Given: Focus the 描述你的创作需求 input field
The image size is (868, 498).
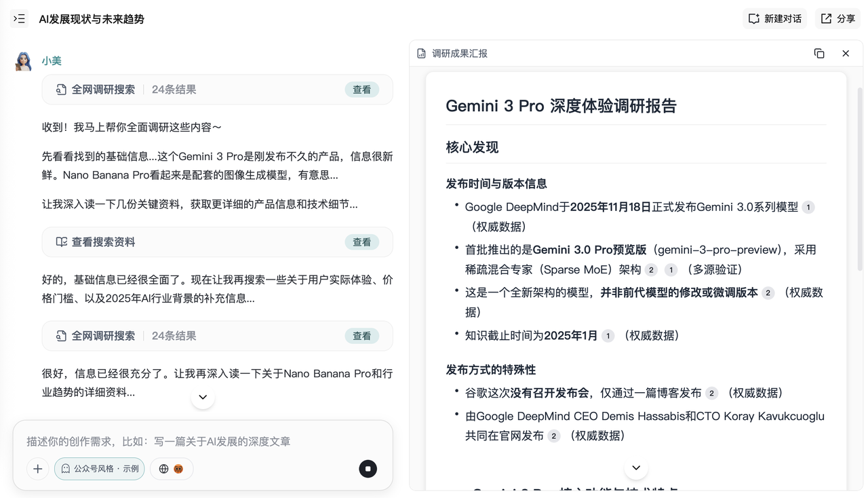Looking at the screenshot, I should [x=203, y=442].
